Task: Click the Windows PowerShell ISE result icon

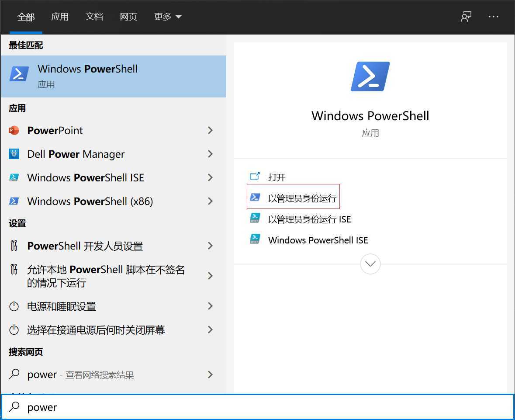Action: (x=14, y=177)
